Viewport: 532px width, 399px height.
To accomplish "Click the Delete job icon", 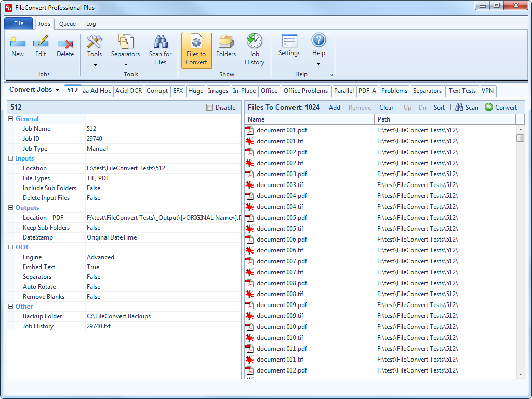I will [65, 42].
